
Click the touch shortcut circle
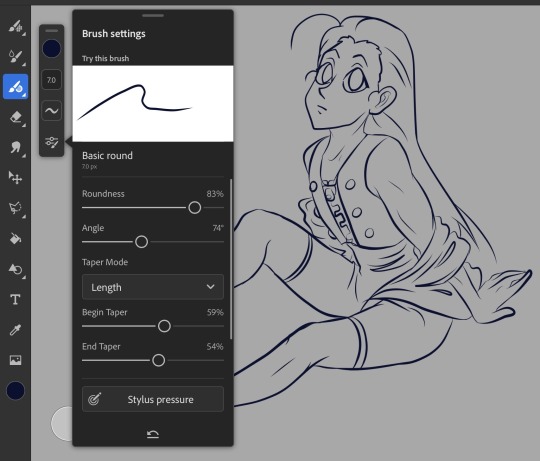click(62, 423)
